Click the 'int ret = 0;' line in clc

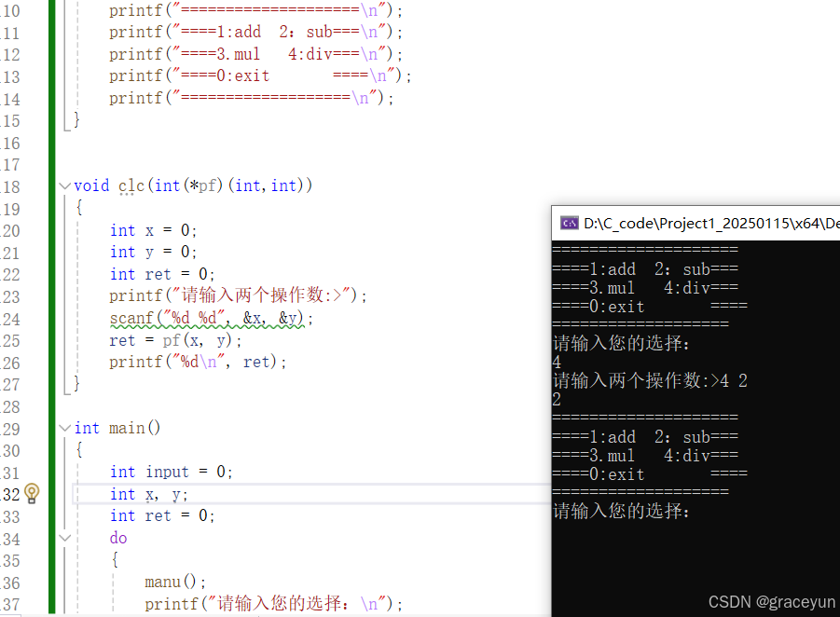click(x=162, y=274)
